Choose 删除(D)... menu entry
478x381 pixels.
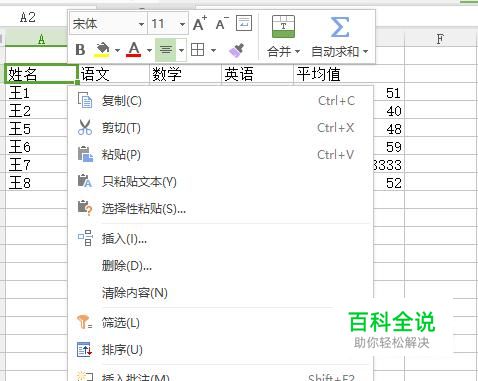220,265
